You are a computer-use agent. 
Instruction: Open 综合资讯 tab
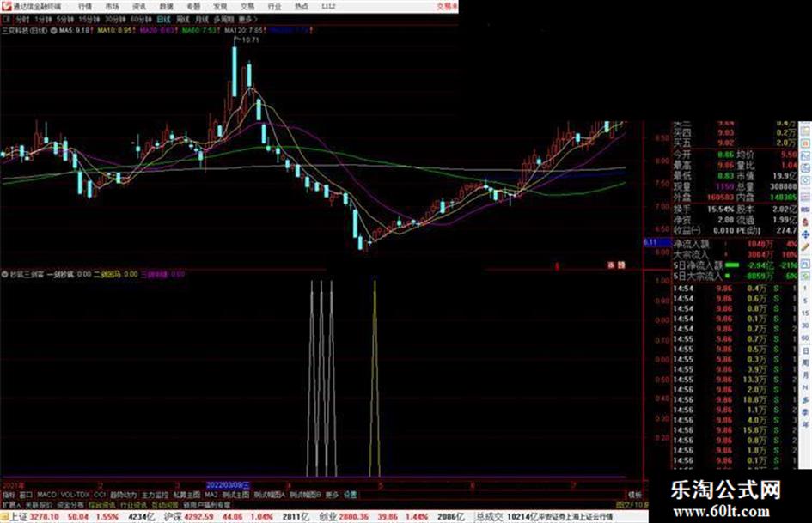click(102, 504)
